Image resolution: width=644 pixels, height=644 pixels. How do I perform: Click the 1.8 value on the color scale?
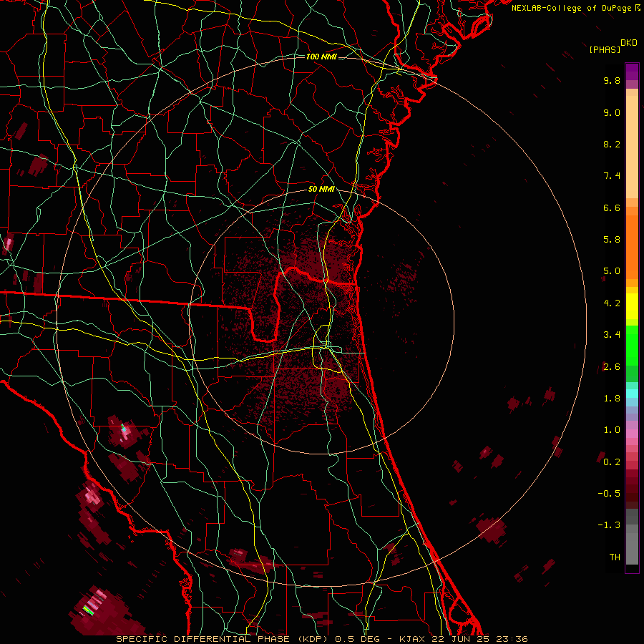coord(612,399)
